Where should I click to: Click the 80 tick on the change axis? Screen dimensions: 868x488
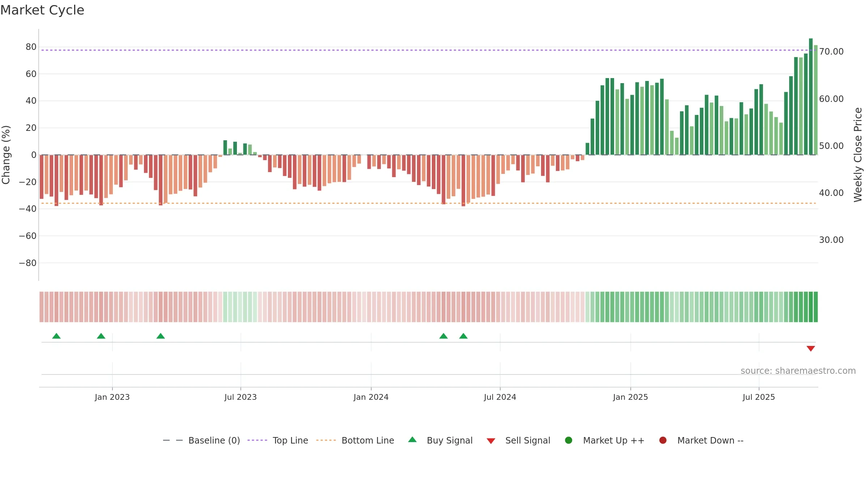click(31, 47)
